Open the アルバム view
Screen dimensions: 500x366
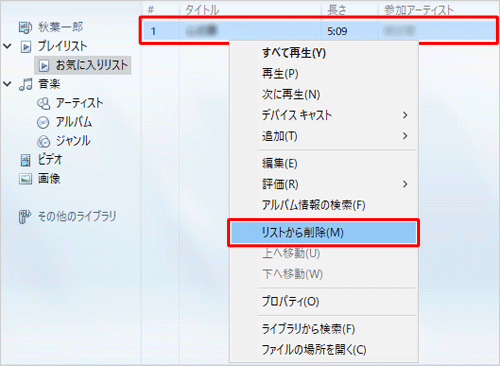click(74, 122)
